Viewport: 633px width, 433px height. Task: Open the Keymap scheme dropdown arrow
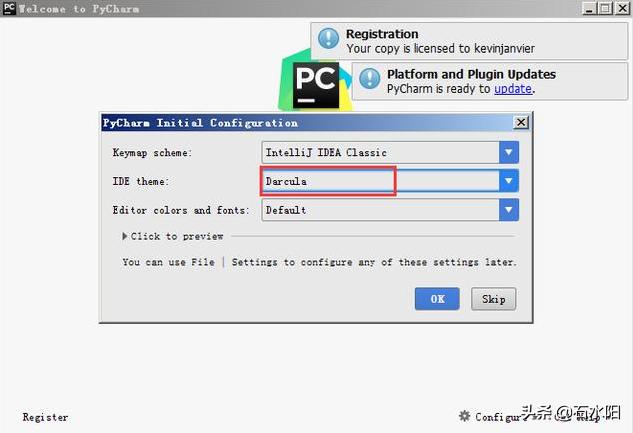[509, 152]
